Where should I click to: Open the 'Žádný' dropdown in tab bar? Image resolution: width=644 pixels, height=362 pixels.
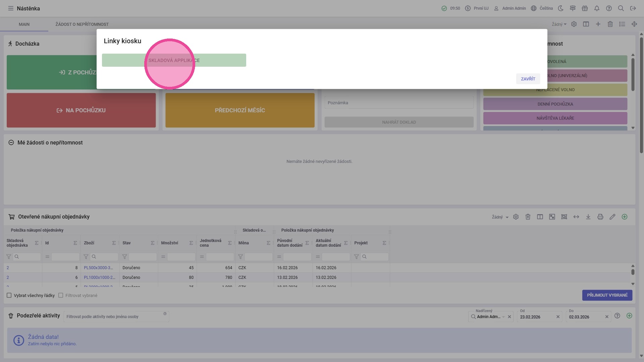559,24
